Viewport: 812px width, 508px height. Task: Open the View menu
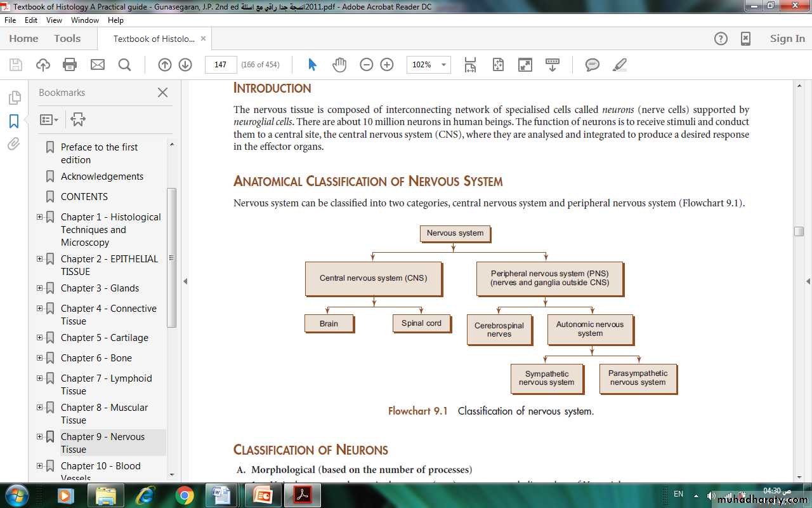point(54,20)
